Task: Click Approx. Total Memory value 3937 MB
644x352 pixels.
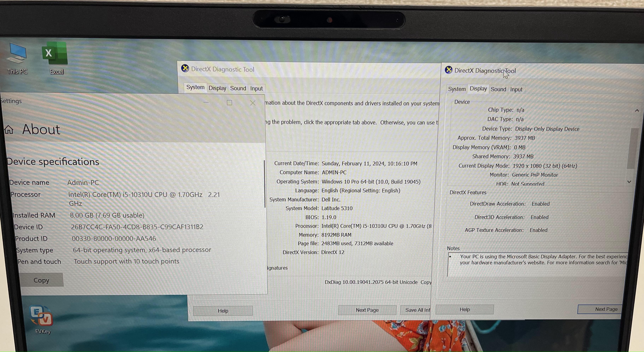Action: [525, 138]
